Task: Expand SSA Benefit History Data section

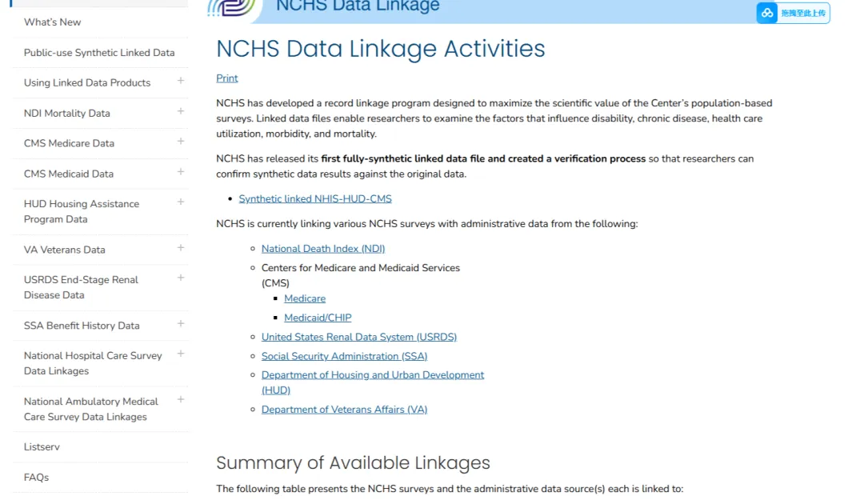Action: pos(180,324)
